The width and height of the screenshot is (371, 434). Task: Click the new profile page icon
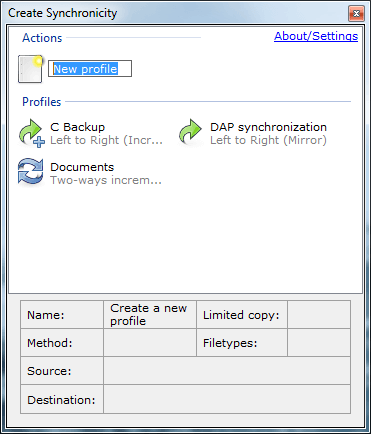pos(30,69)
